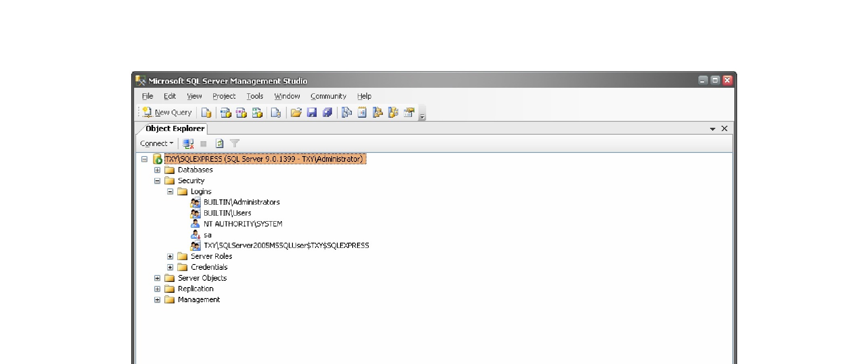Expand the Replication folder

[157, 289]
